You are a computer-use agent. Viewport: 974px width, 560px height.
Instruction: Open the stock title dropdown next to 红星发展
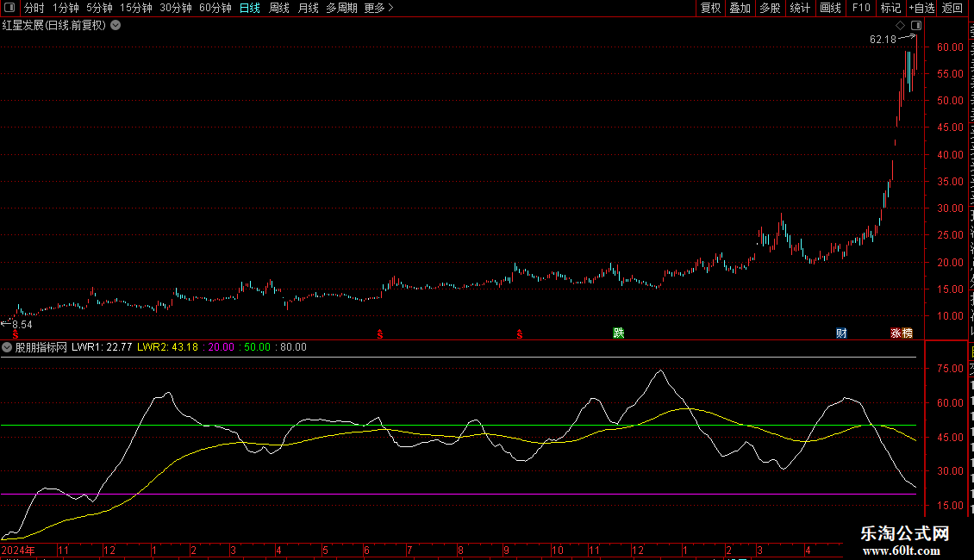(x=116, y=26)
